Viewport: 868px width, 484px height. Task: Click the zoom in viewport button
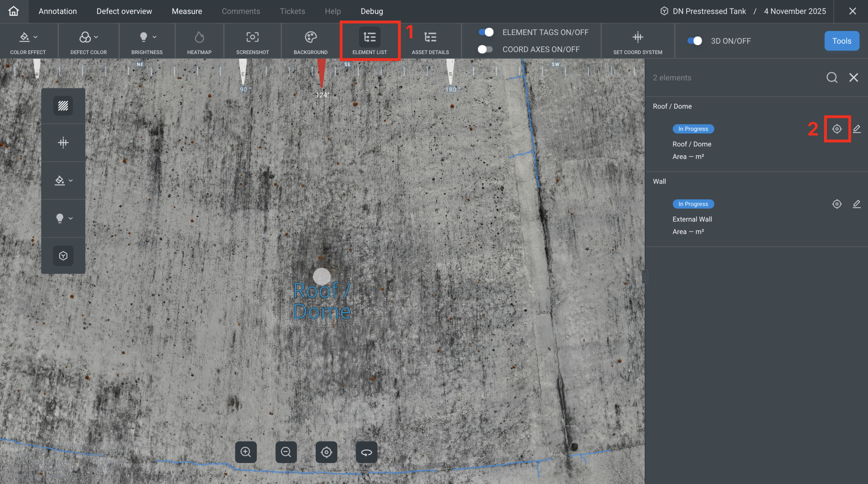click(246, 452)
